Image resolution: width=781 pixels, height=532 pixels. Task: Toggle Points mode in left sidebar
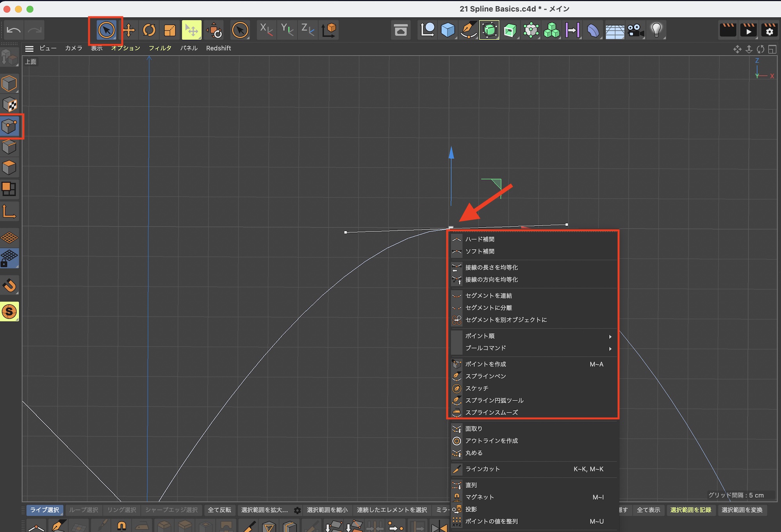click(x=10, y=126)
